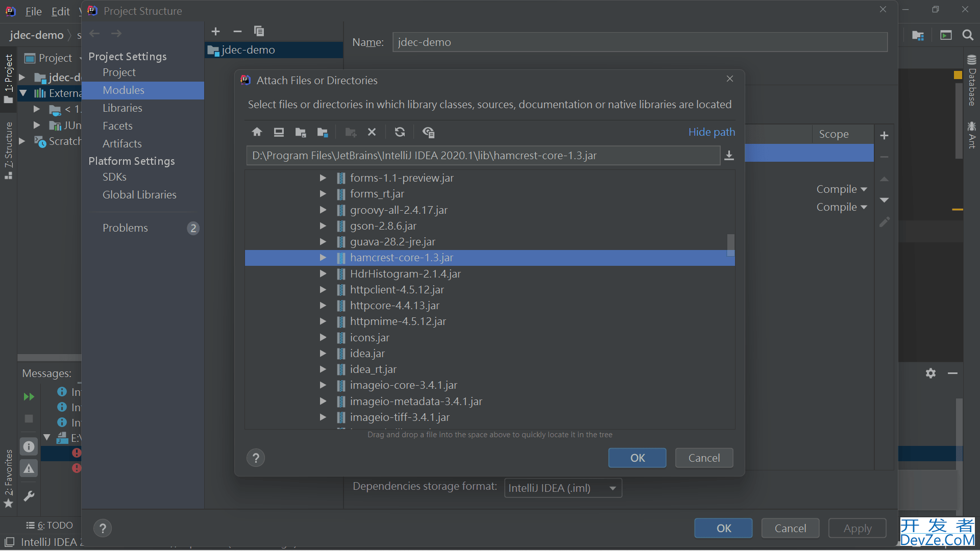Confirm Attach Files dialog with OK

point(637,458)
